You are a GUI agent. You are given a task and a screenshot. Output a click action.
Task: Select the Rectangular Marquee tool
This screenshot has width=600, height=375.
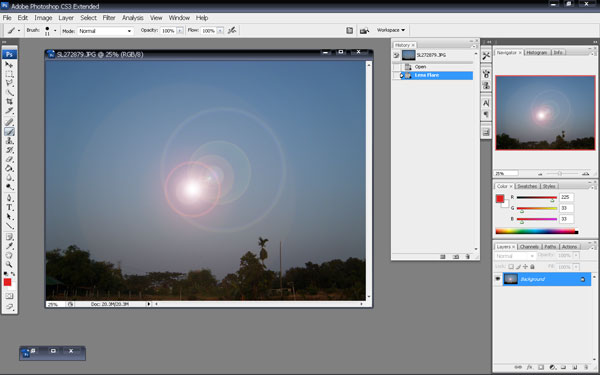(x=9, y=74)
